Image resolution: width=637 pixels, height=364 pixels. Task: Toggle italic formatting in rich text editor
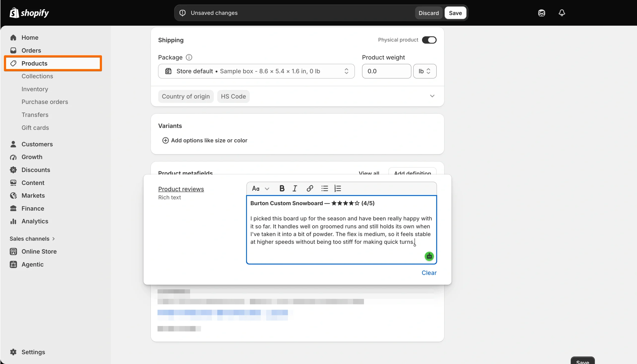click(x=295, y=188)
